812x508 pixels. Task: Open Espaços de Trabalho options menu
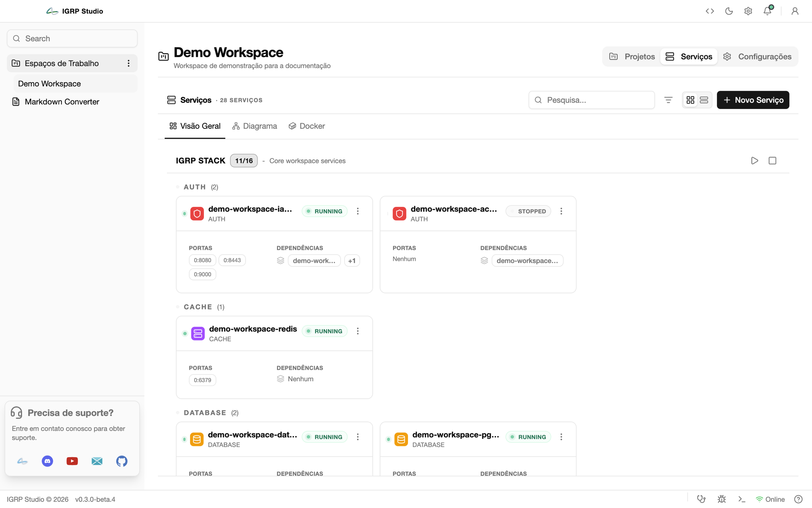[x=128, y=63]
